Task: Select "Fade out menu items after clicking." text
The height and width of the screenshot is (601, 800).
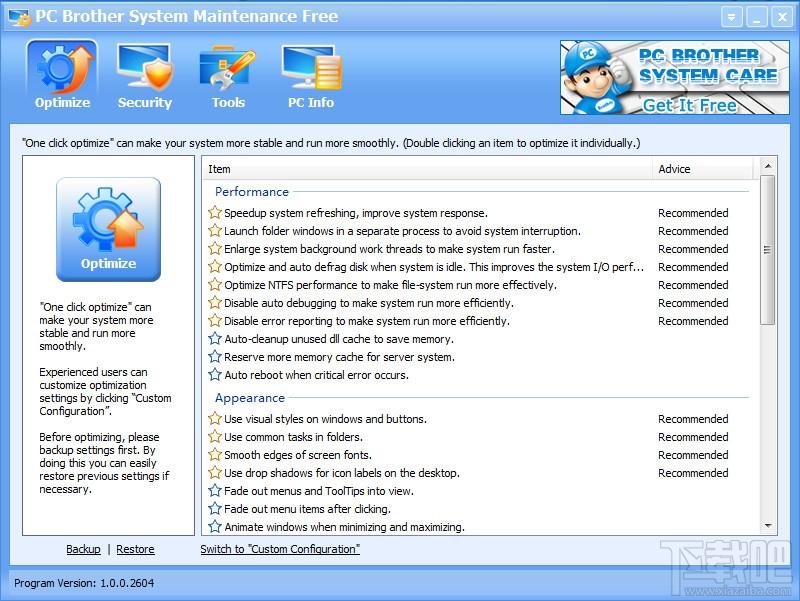Action: coord(308,509)
